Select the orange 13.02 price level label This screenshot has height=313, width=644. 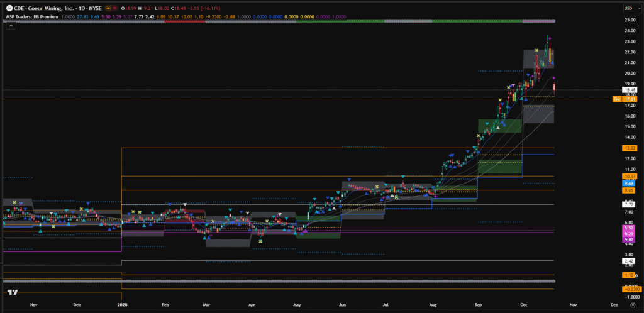pos(630,148)
